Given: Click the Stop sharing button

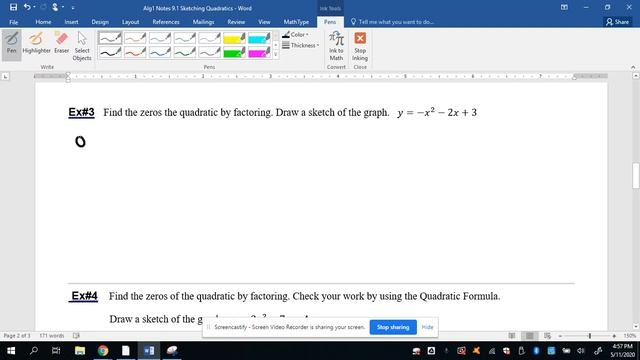Looking at the screenshot, I should coord(393,327).
